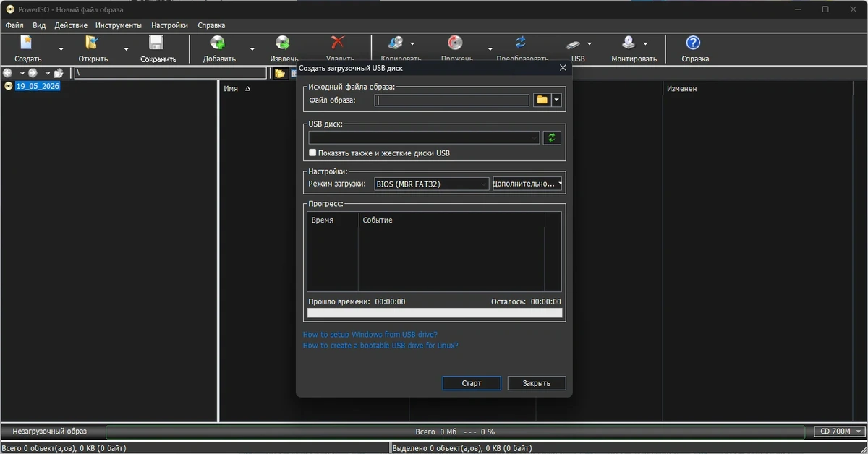This screenshot has width=868, height=454.
Task: Open the CD 700M media size dropdown
Action: pyautogui.click(x=839, y=432)
